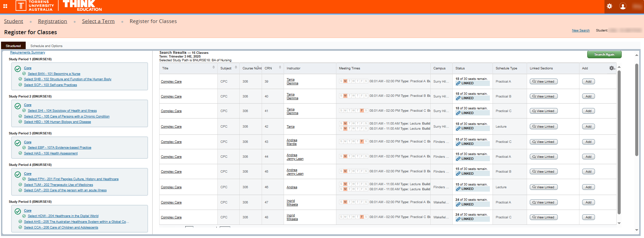View Linked sections for CRN 40
Viewport: 644px width, 238px height.
(x=543, y=96)
